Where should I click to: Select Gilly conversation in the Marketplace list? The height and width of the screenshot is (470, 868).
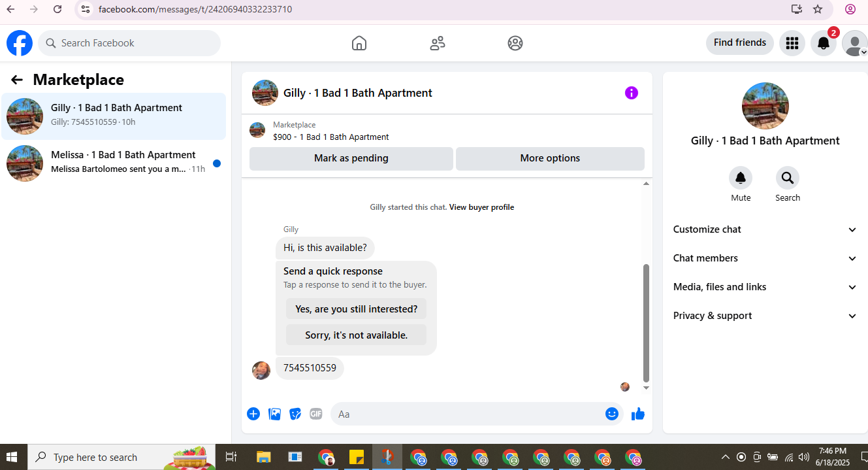tap(114, 116)
